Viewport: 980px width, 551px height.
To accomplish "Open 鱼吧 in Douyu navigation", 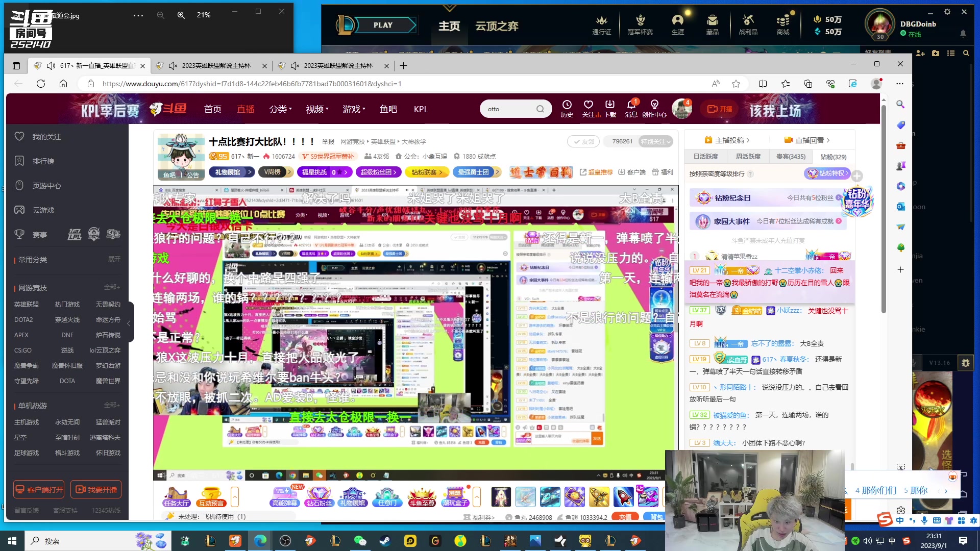I will point(388,109).
